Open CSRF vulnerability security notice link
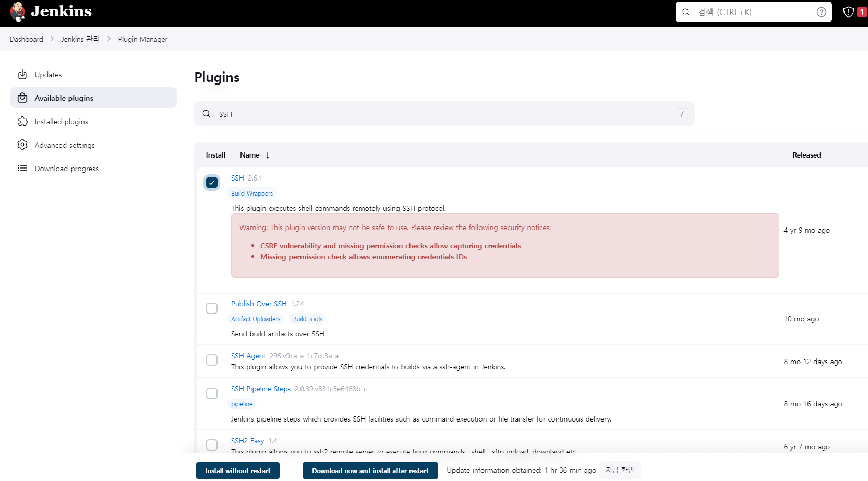Screen dimensions: 868x481 390,246
